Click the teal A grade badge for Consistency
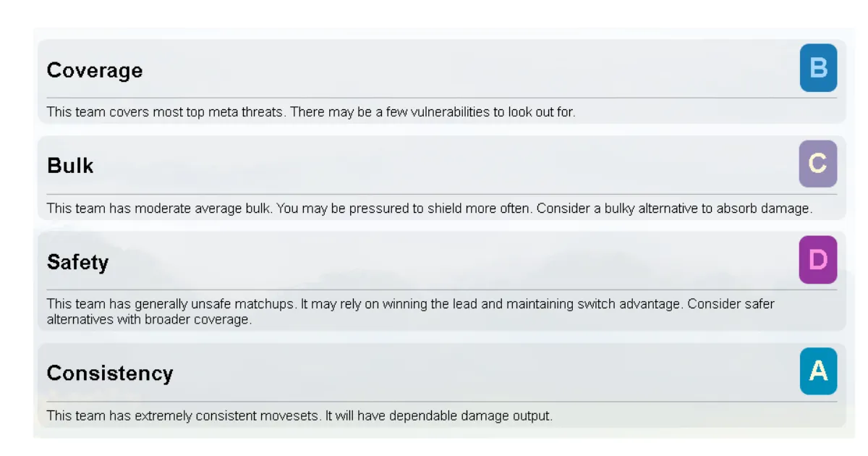Screen dimensions: 868x456 tap(818, 371)
